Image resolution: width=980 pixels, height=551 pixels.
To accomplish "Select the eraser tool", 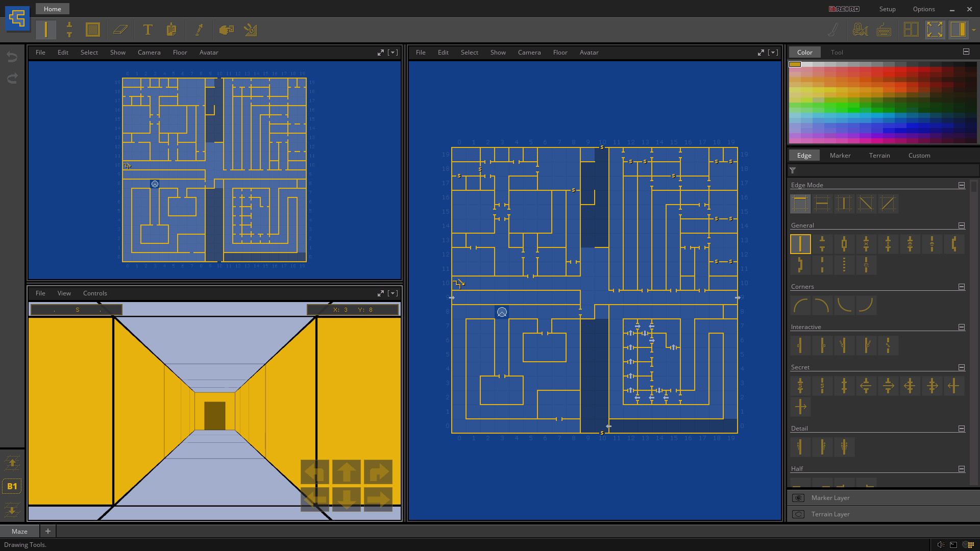I will click(x=120, y=30).
